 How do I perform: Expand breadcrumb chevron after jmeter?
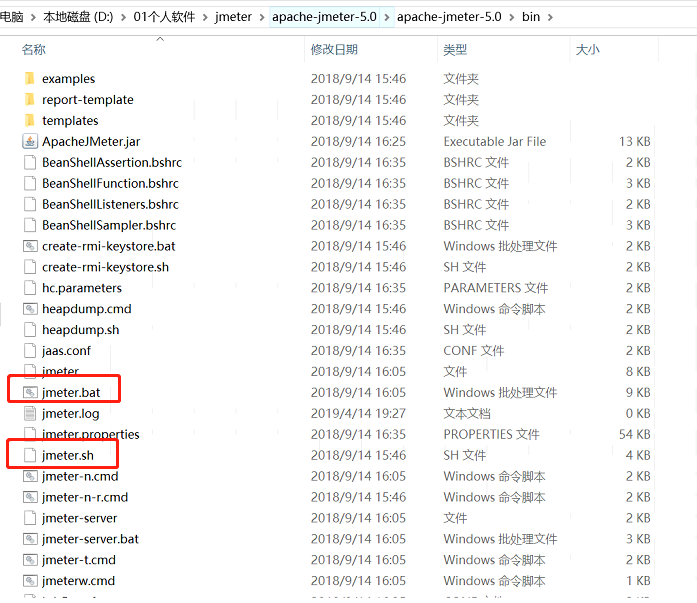coord(262,17)
